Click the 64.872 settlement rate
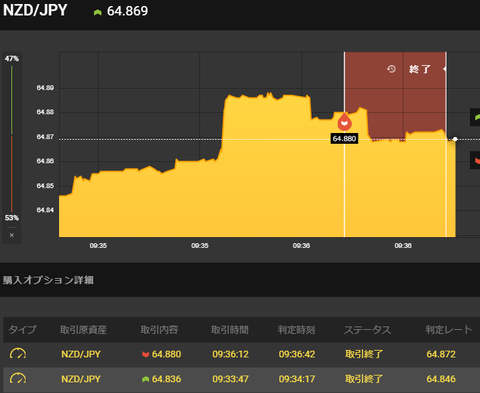 tap(441, 354)
